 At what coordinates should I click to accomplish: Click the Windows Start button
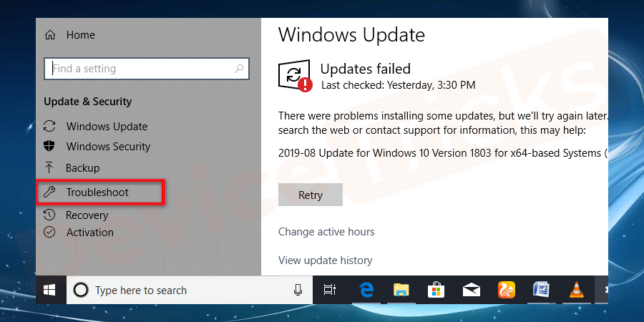point(50,290)
